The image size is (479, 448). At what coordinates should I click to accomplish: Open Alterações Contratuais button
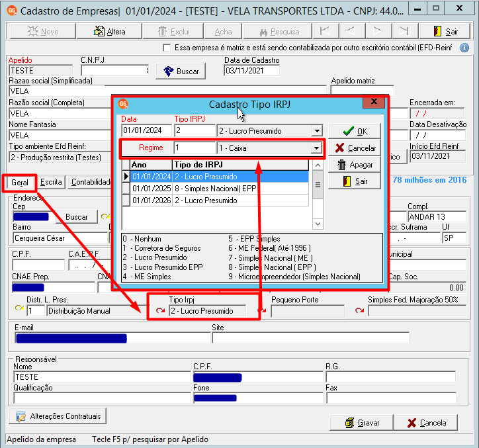(58, 416)
